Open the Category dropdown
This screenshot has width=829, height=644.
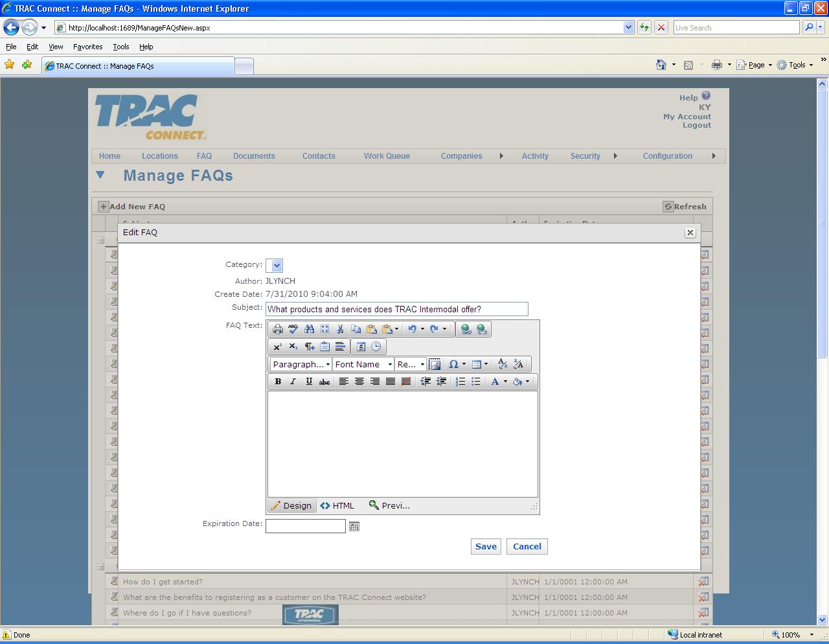[277, 265]
